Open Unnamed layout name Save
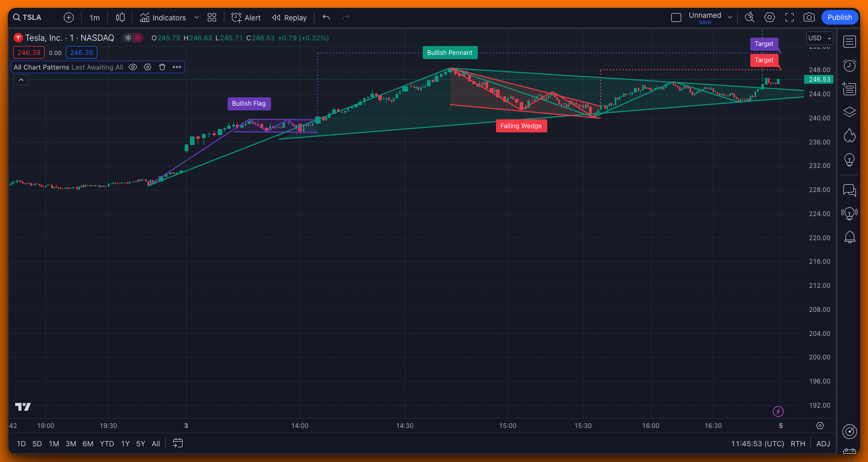Viewport: 868px width, 462px height. (705, 18)
